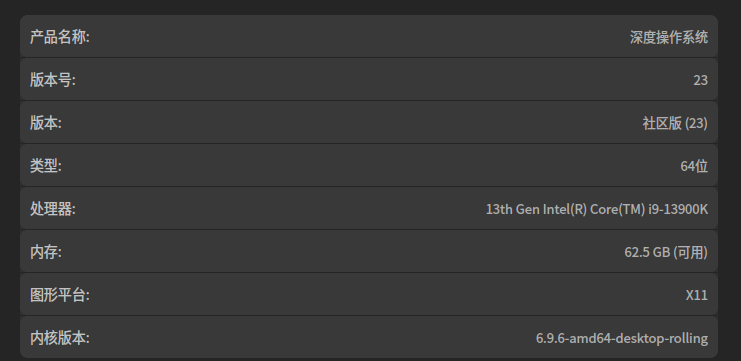Click the empty middle of 类型 row
This screenshot has width=741, height=361.
[369, 166]
